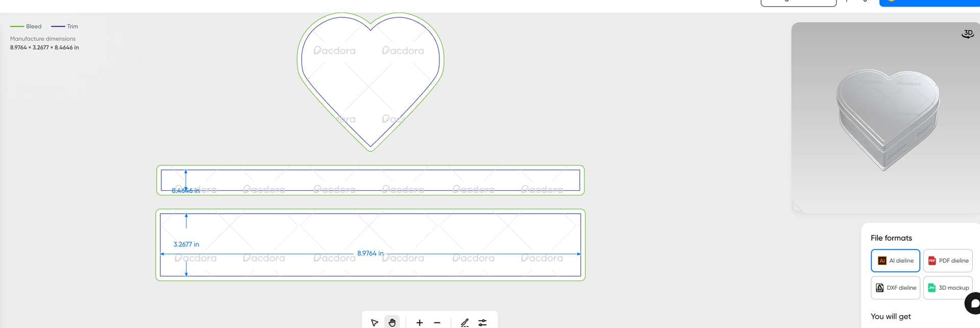Open the sliders settings icon
Screen dimensions: 980x328
[482, 322]
